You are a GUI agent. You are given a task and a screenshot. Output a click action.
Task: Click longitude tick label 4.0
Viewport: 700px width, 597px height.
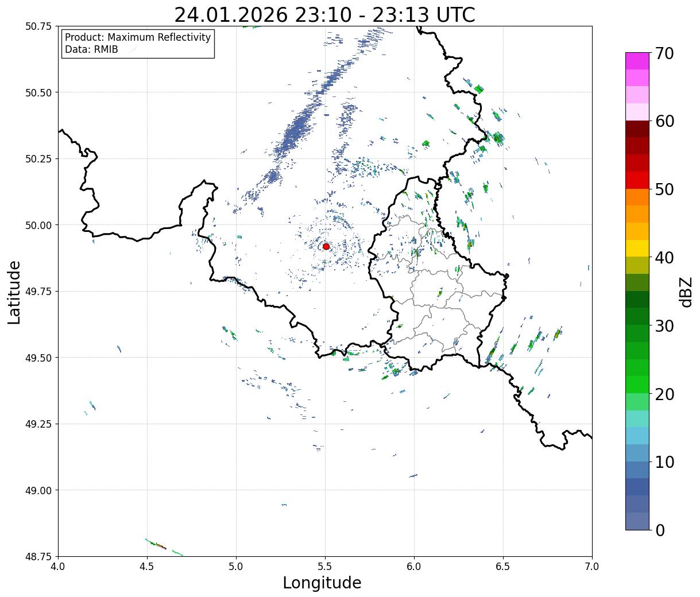(58, 567)
